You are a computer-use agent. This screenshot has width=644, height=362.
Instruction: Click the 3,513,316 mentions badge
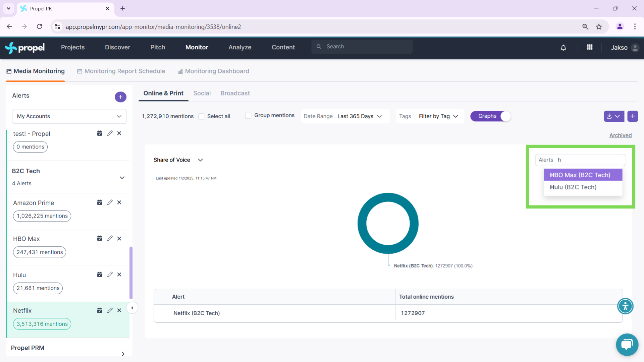click(42, 324)
